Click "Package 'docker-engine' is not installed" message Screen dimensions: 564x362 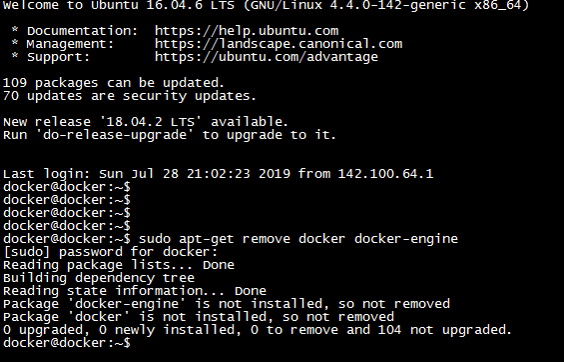click(x=226, y=304)
